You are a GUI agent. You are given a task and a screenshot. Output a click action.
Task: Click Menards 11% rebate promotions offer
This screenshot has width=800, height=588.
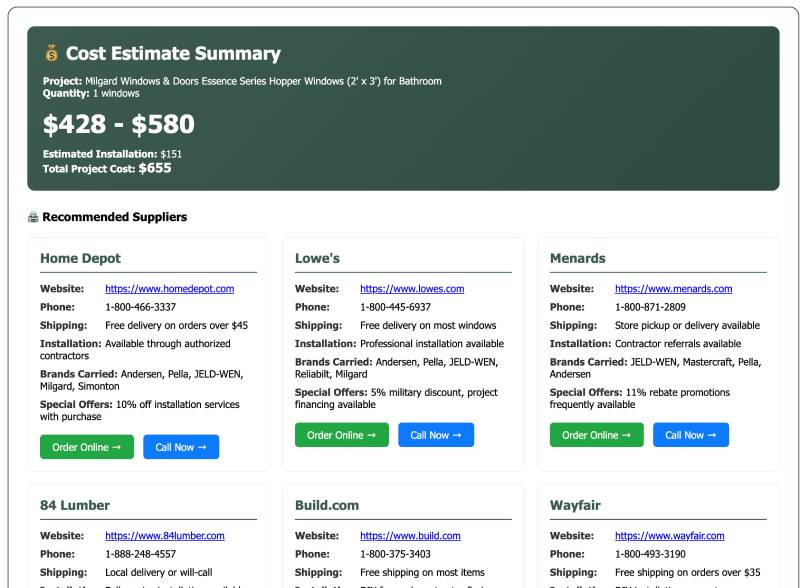point(640,399)
